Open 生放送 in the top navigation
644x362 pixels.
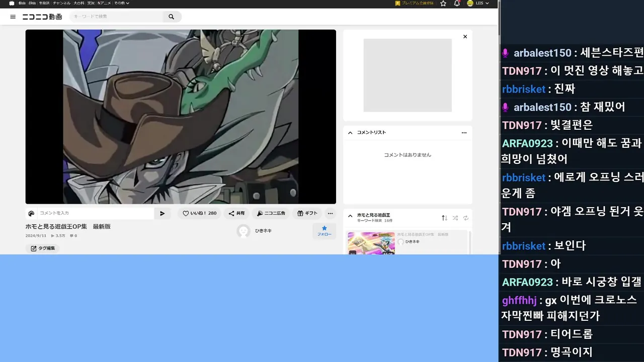pyautogui.click(x=44, y=3)
